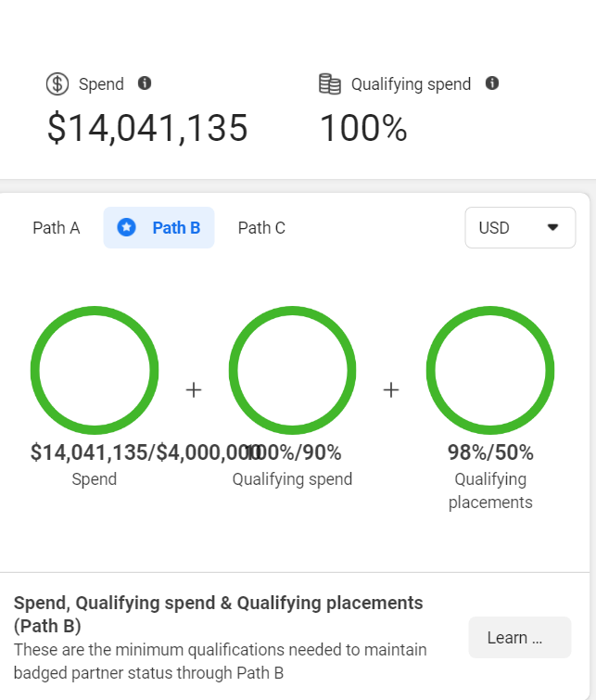The width and height of the screenshot is (596, 700).
Task: Click the $14,041,135 total spend value
Action: pyautogui.click(x=147, y=129)
